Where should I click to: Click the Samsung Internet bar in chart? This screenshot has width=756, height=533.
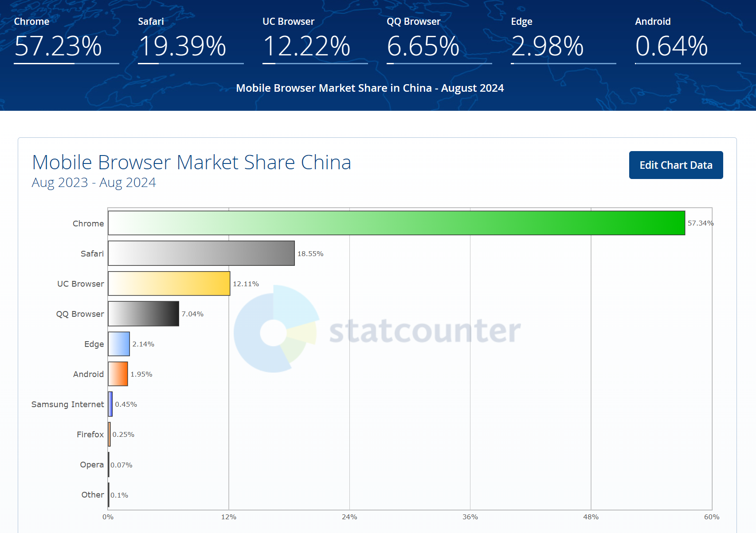pos(110,404)
